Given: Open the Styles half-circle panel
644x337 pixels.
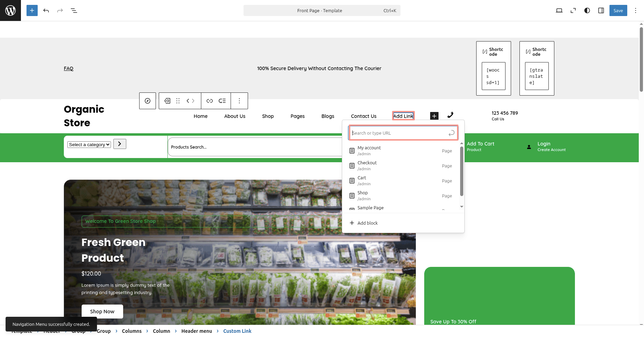Looking at the screenshot, I should [587, 10].
